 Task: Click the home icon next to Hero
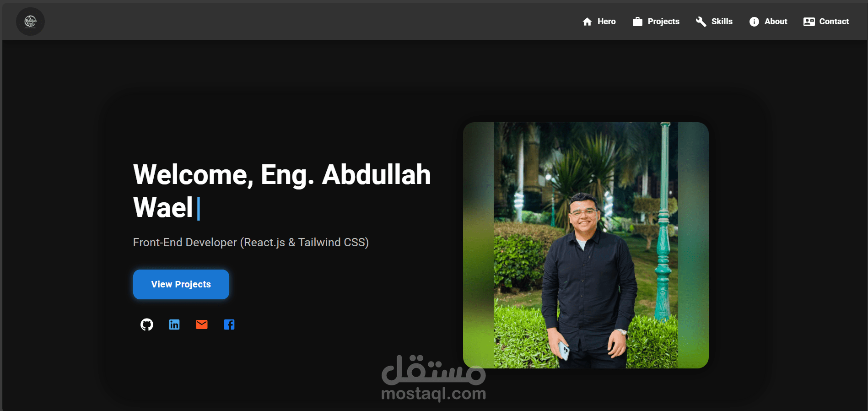coord(587,22)
